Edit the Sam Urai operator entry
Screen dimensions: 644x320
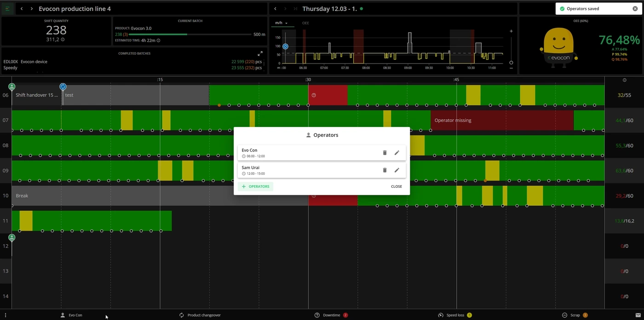click(x=397, y=170)
